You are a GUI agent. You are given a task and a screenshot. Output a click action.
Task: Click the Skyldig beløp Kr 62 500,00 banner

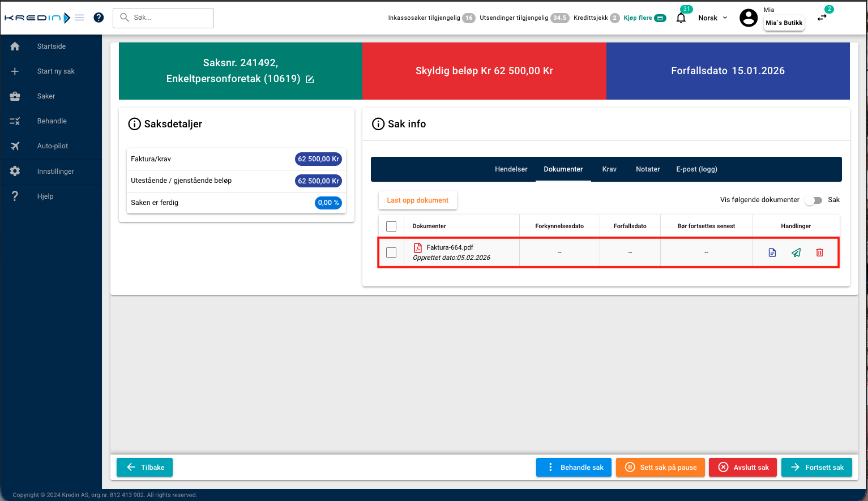click(484, 71)
